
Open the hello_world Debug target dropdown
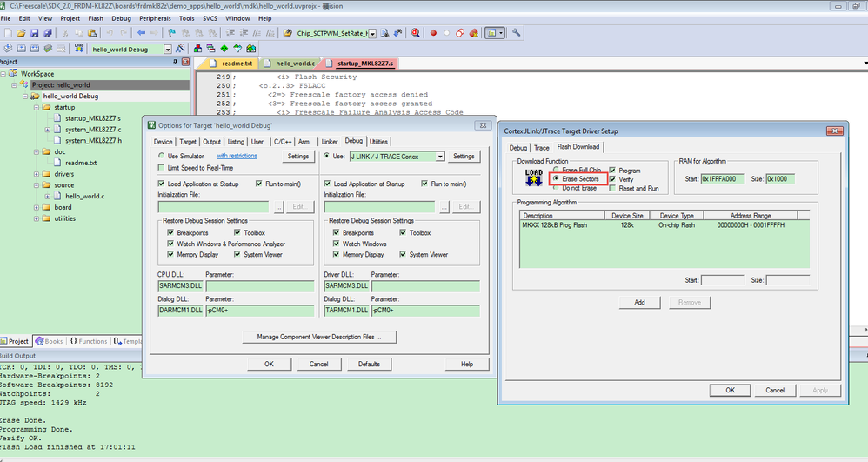point(168,50)
